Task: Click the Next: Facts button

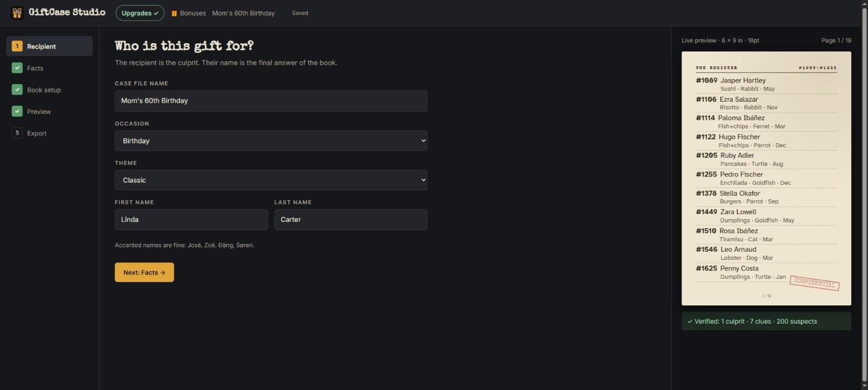Action: [144, 272]
